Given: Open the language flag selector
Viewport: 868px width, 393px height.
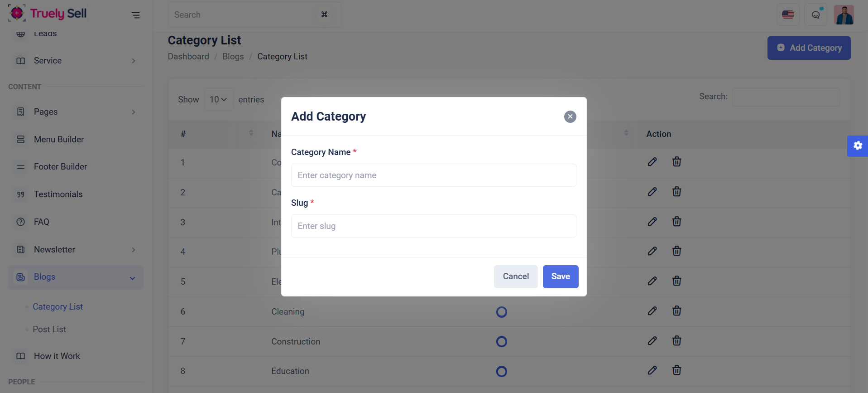Looking at the screenshot, I should tap(788, 15).
